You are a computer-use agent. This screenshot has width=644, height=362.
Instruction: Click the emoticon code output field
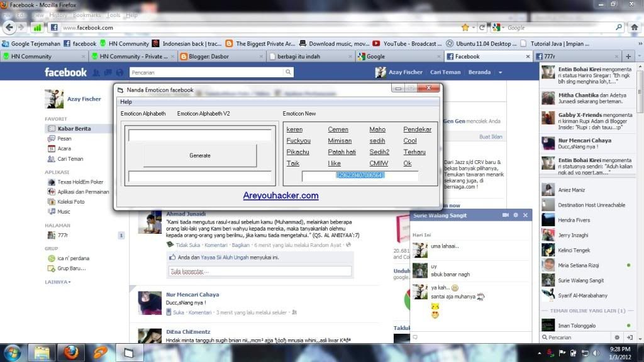360,176
